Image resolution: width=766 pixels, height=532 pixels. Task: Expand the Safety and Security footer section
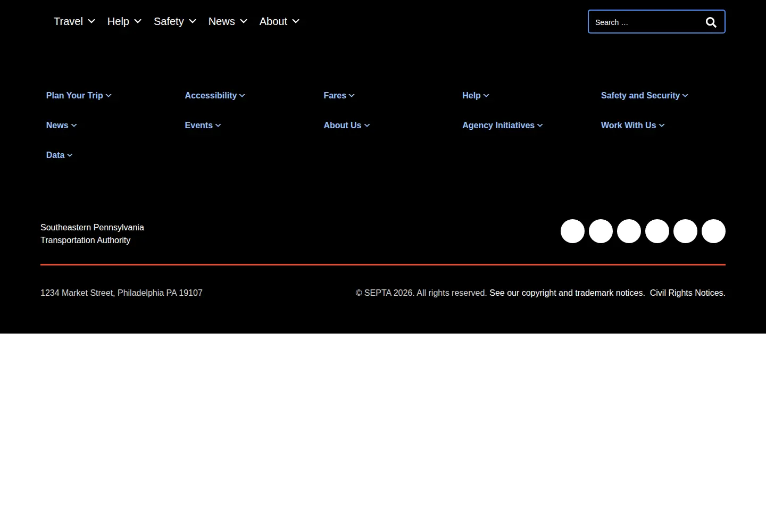645,96
